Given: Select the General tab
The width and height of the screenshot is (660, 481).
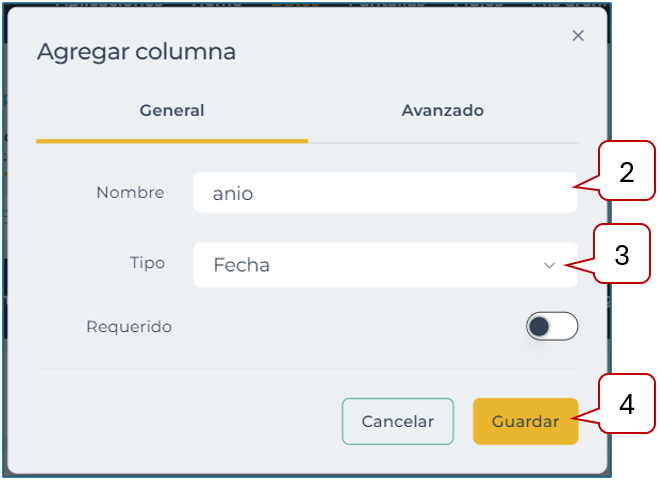Looking at the screenshot, I should (172, 111).
